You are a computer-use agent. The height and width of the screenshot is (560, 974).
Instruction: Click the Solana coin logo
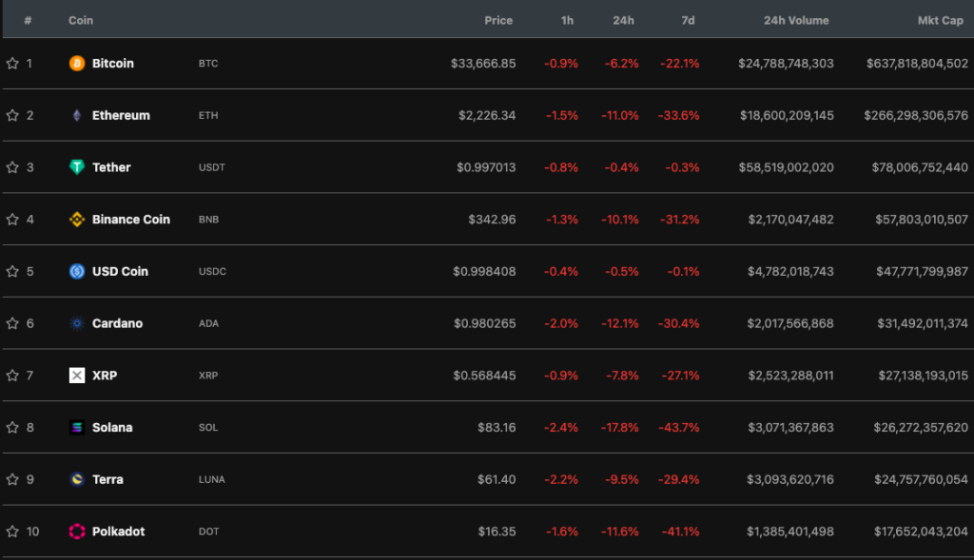[x=76, y=427]
